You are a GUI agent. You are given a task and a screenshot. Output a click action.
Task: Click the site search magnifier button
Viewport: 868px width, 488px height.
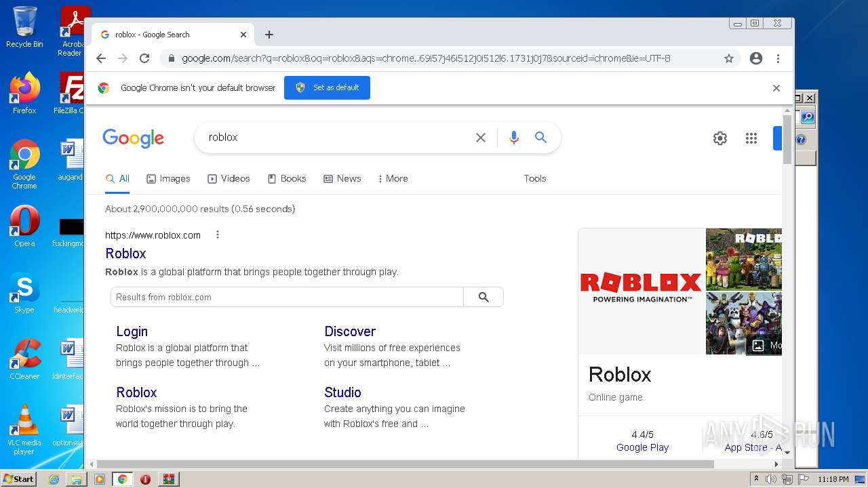tap(484, 297)
